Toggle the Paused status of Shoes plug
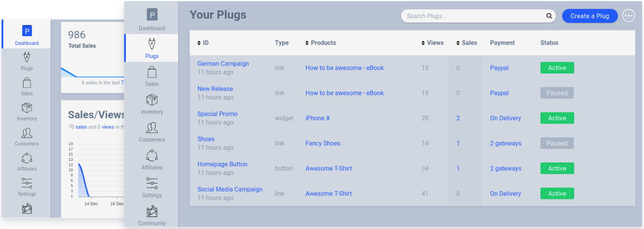This screenshot has height=229, width=644. pyautogui.click(x=557, y=143)
